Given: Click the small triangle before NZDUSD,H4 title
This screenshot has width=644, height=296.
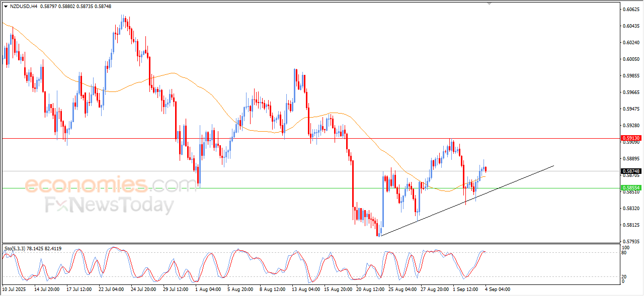Looking at the screenshot, I should click(5, 6).
